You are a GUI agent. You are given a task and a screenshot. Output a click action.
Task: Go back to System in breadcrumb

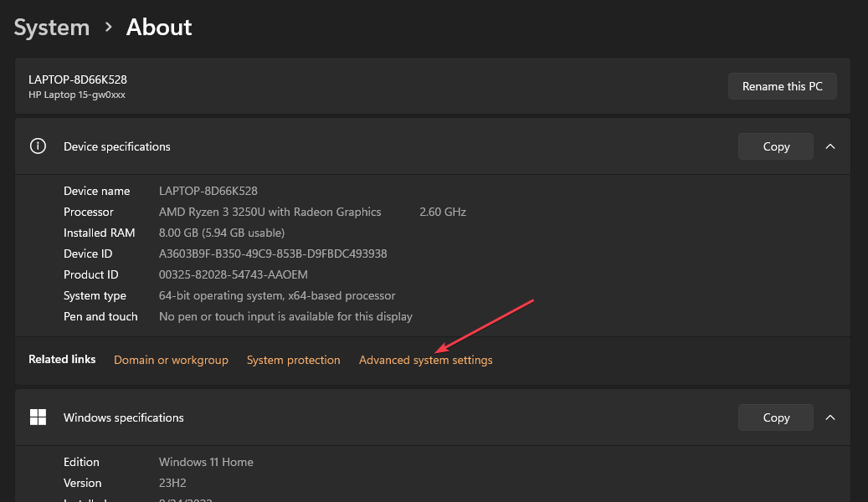[52, 27]
